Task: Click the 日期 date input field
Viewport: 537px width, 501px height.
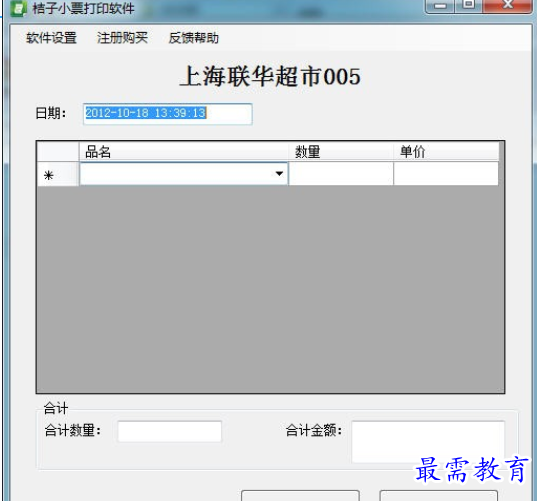Action: click(167, 114)
